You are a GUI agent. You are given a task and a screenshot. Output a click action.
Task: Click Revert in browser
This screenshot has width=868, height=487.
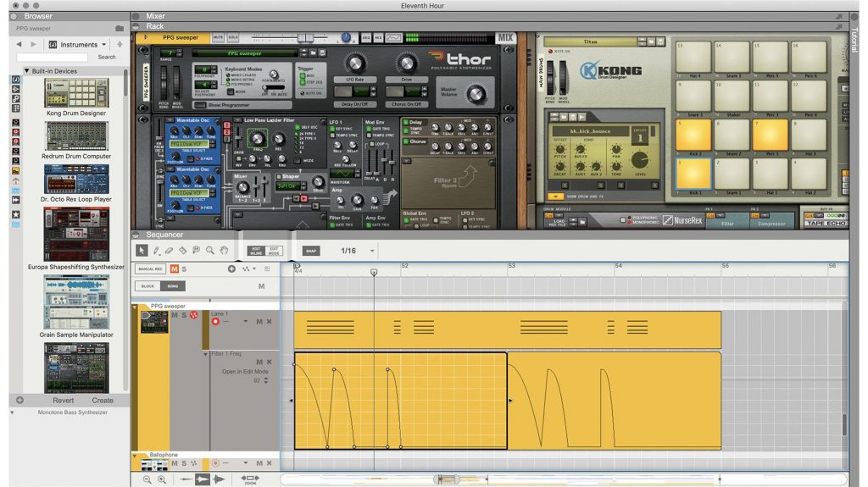coord(63,400)
